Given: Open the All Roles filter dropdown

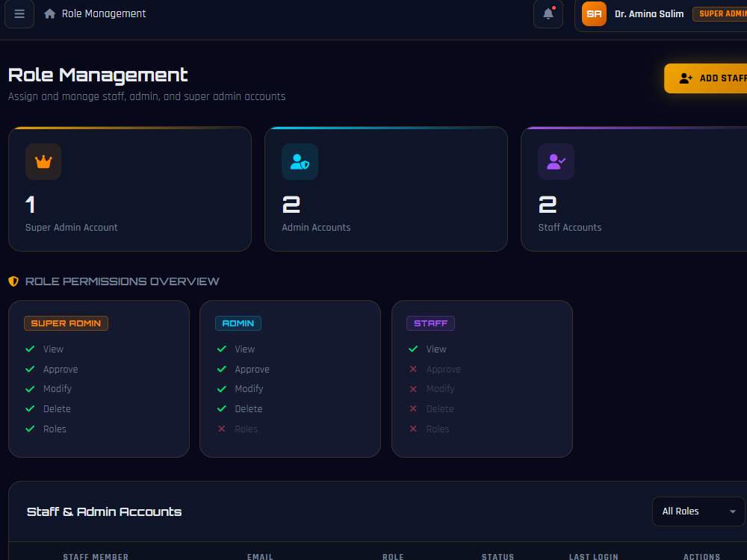Looking at the screenshot, I should 698,511.
